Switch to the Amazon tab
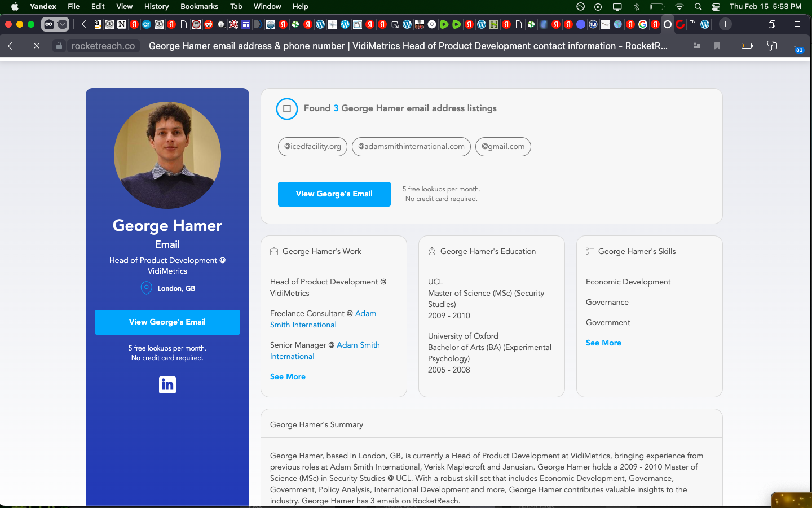The width and height of the screenshot is (812, 508). 98,24
